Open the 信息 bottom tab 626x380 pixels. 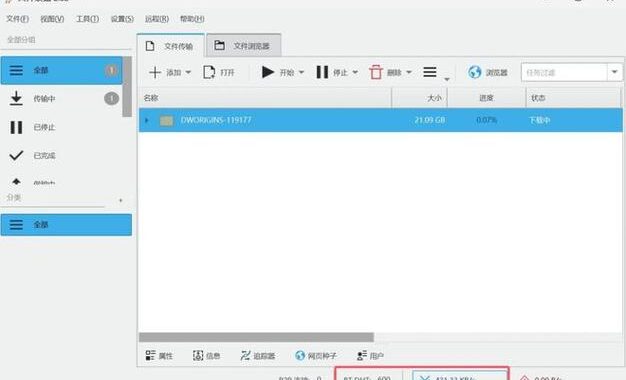click(206, 355)
